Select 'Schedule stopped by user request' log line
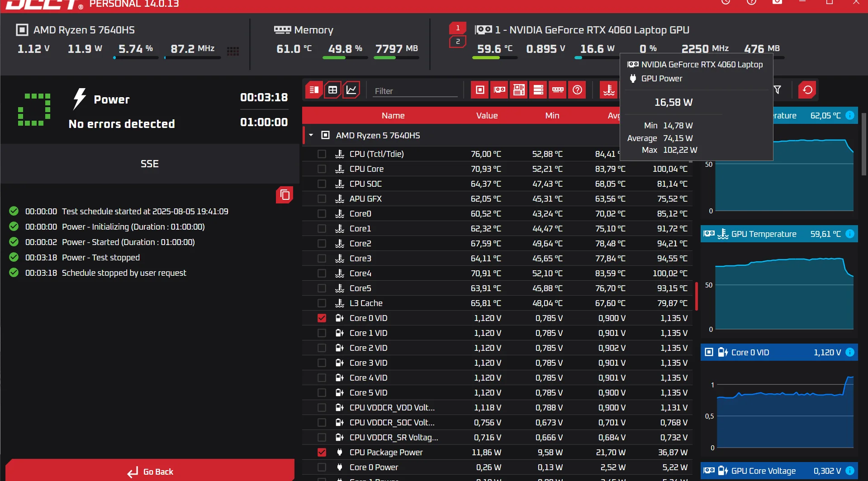 (124, 273)
